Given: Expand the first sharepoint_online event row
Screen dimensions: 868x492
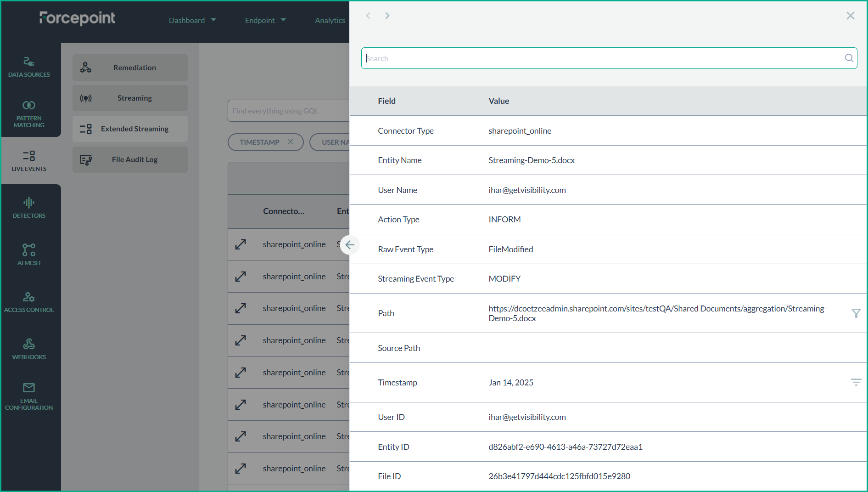Looking at the screenshot, I should pos(241,244).
